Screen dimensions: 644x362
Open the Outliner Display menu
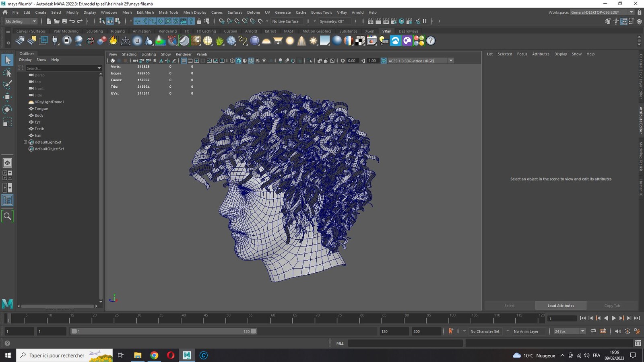[x=25, y=60]
